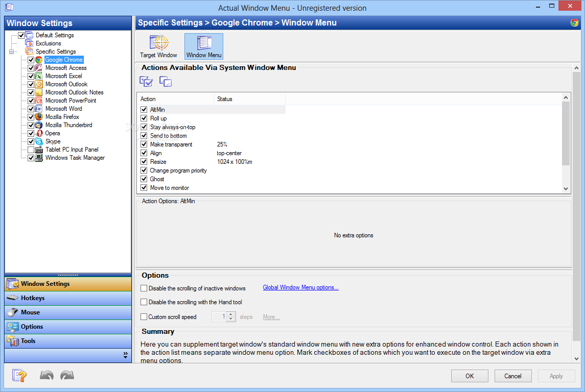Open the Global Window Menu options link
The image size is (585, 392).
click(301, 287)
